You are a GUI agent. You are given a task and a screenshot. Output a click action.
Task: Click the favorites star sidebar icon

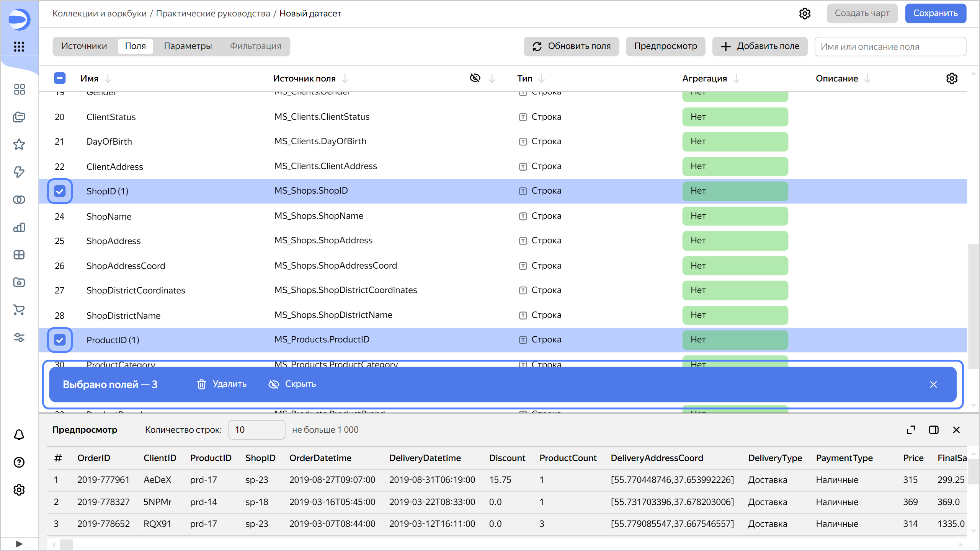(19, 144)
